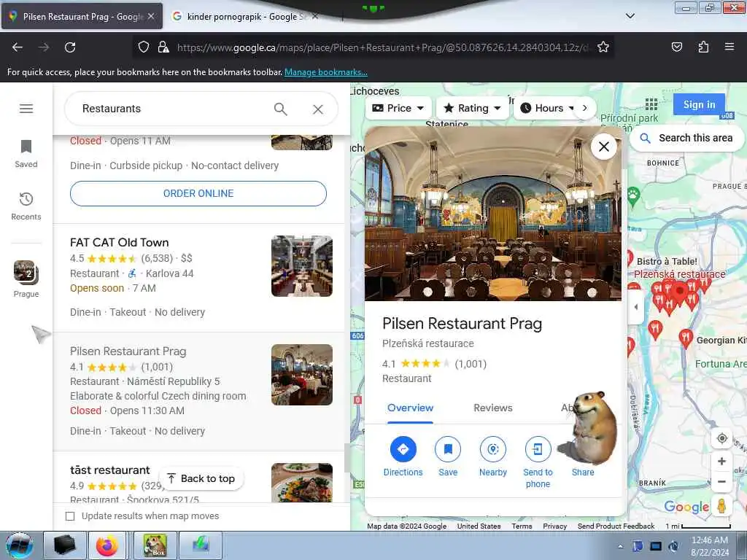
Task: Open the Google apps grid
Action: coord(651,104)
